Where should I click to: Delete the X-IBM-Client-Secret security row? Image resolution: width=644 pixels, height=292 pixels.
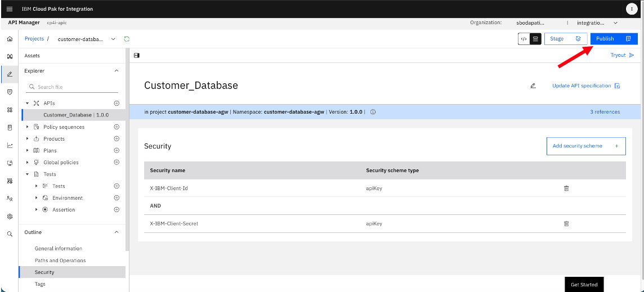566,223
